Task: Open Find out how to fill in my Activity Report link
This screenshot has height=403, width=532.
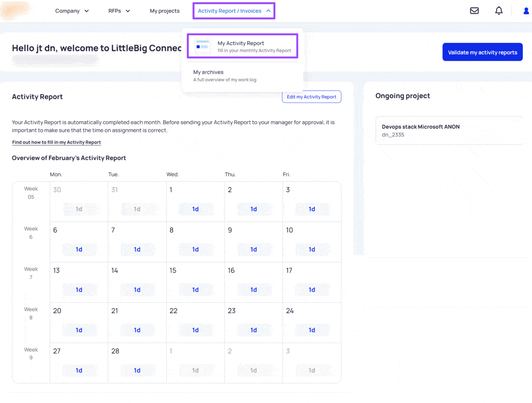Action: [x=56, y=142]
